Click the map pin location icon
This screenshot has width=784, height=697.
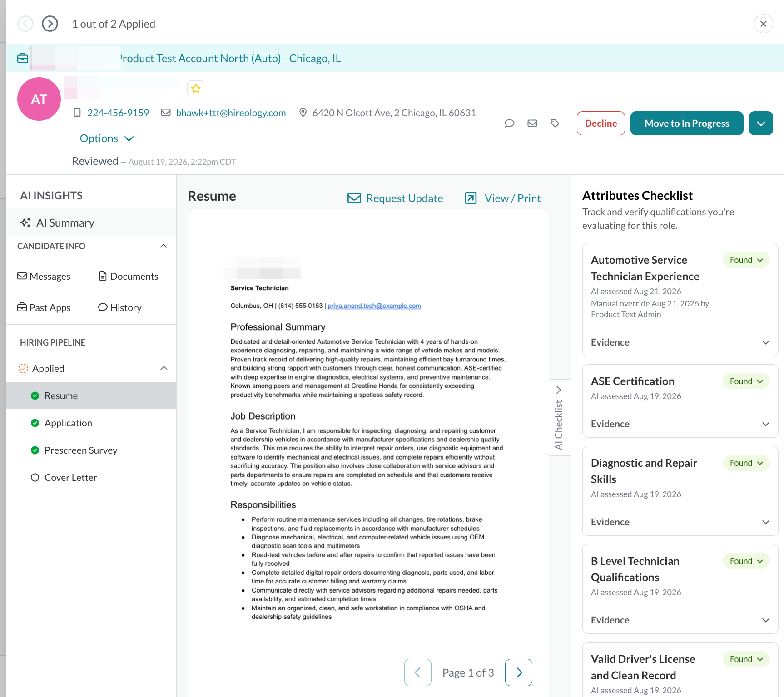point(303,113)
